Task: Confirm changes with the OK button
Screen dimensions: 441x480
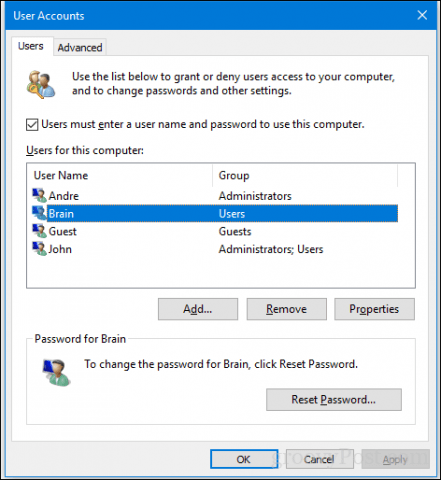Action: 244,459
